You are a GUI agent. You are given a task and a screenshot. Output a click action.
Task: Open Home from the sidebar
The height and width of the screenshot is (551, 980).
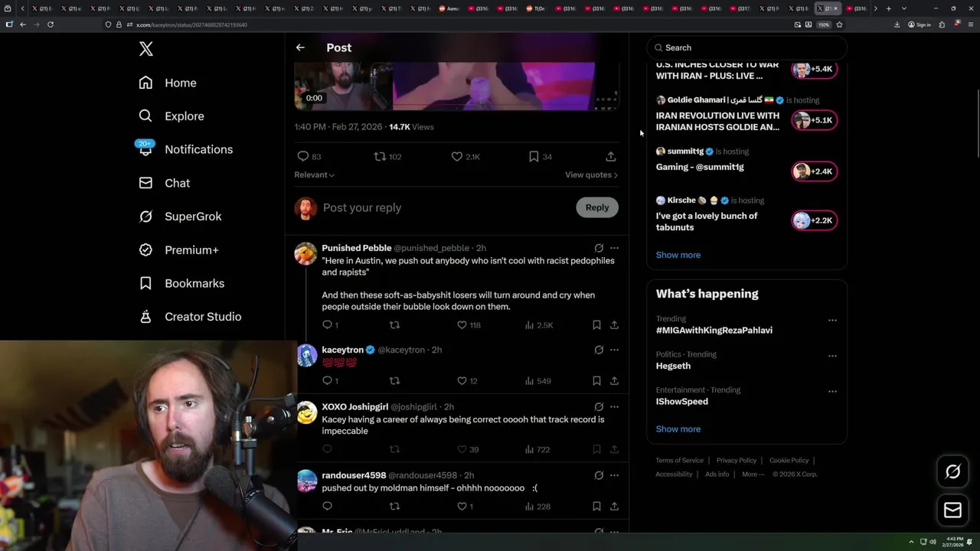pos(168,83)
